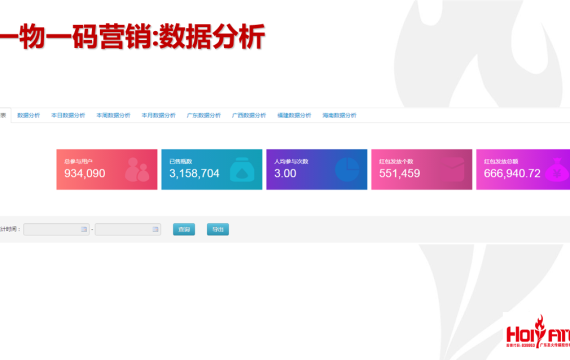Viewport: 570px width, 360px height.
Task: Focus the start date input field
Action: tap(56, 229)
